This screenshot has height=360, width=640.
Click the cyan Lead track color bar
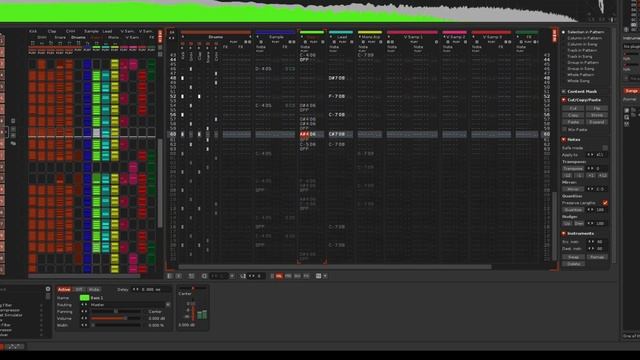click(341, 32)
